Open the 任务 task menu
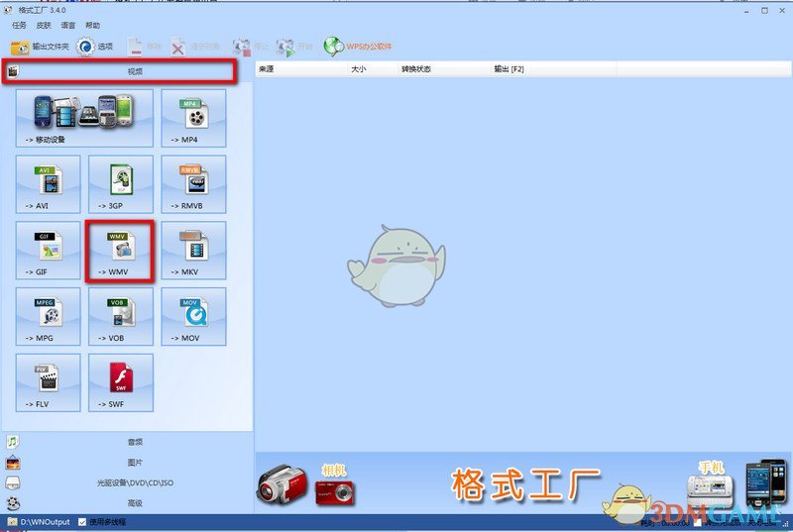Viewport: 793px width, 532px height. [x=19, y=25]
